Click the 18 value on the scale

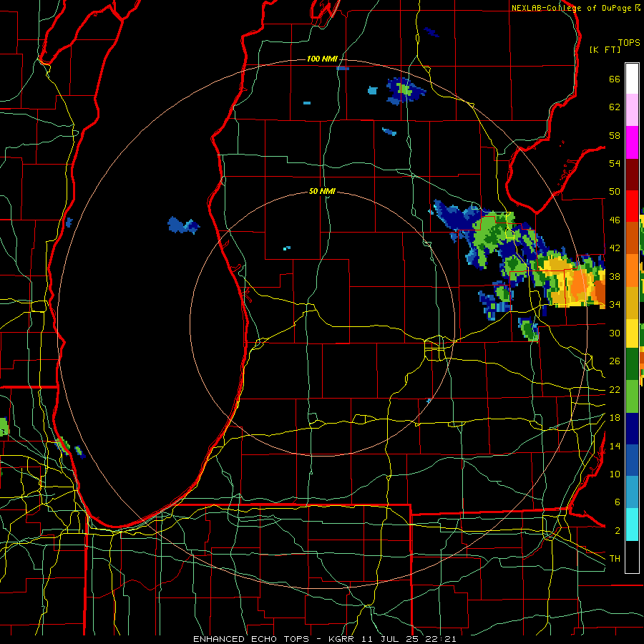tap(615, 418)
